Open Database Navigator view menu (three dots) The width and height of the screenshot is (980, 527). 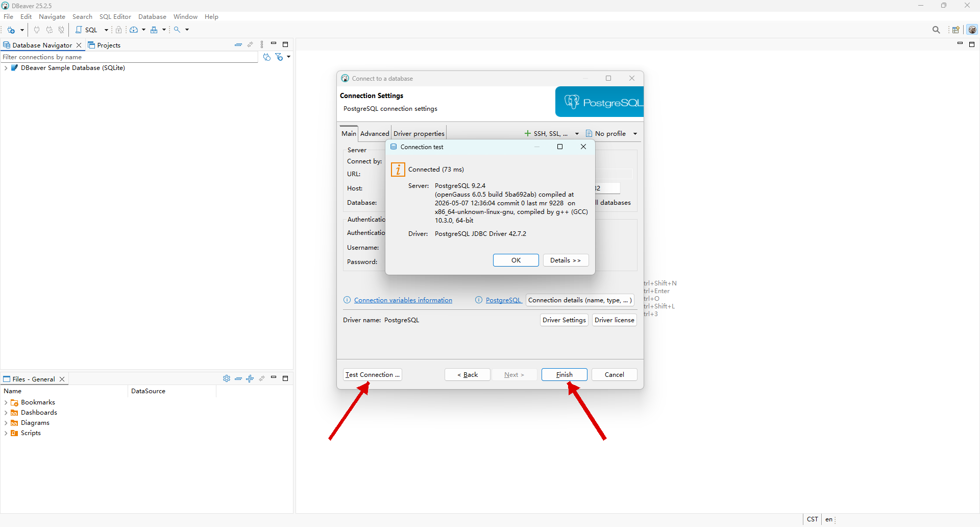coord(262,45)
